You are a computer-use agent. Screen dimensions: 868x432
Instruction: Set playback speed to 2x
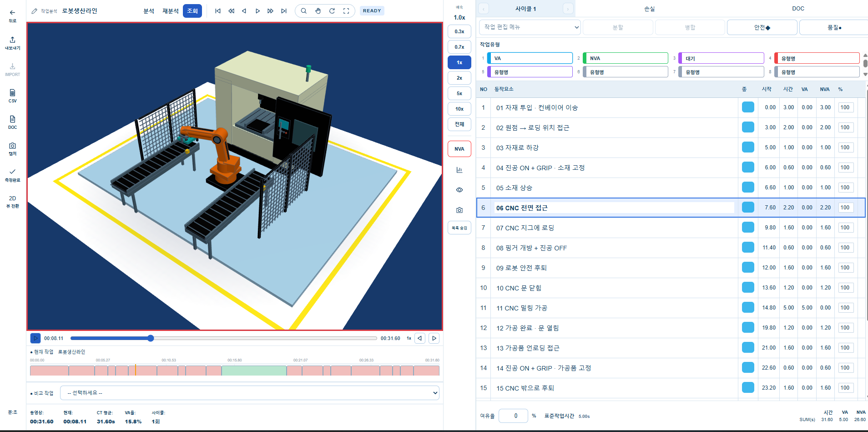459,78
